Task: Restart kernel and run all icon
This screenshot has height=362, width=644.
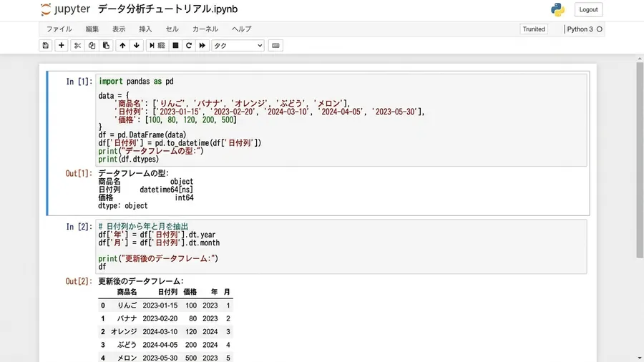Action: point(202,46)
